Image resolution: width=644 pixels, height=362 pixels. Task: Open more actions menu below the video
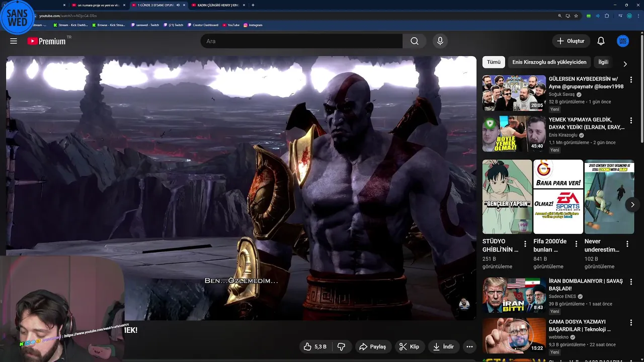tap(469, 347)
